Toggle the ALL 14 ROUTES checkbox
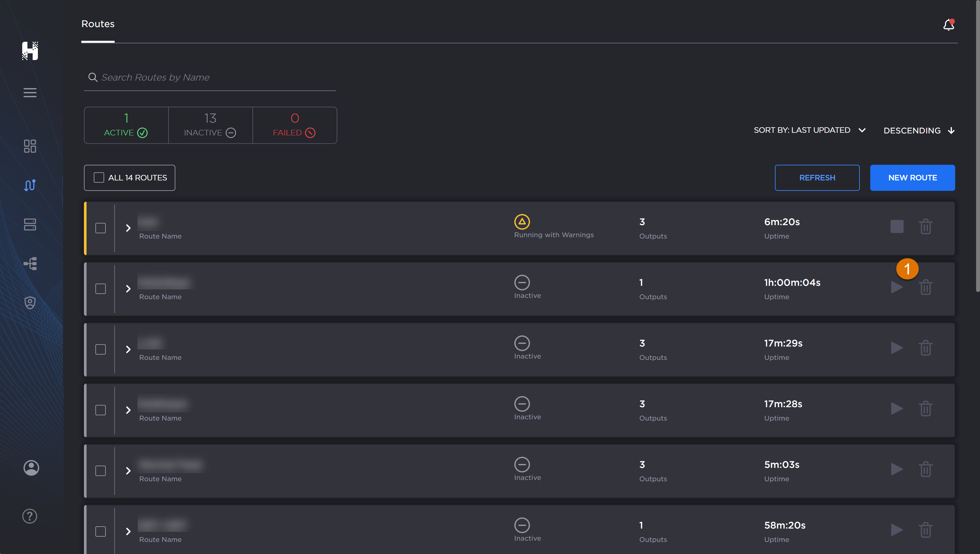Image resolution: width=980 pixels, height=554 pixels. pos(99,177)
